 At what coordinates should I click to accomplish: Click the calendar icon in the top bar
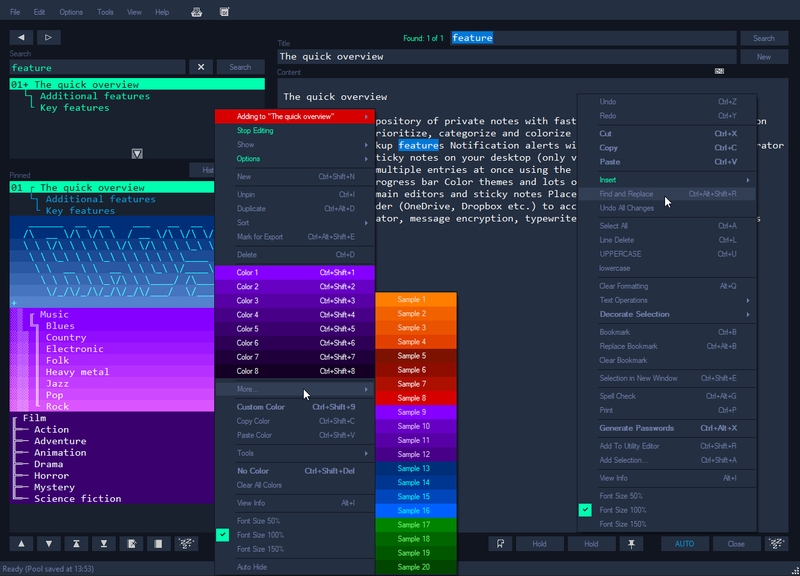point(224,12)
